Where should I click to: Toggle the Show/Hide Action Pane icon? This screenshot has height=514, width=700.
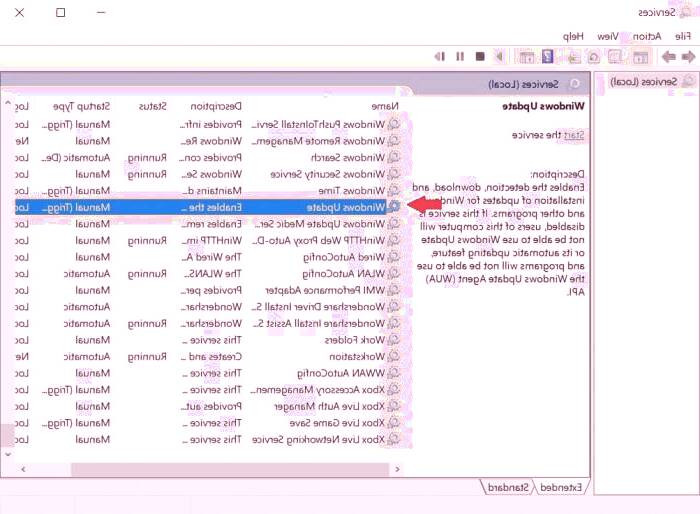coord(526,57)
